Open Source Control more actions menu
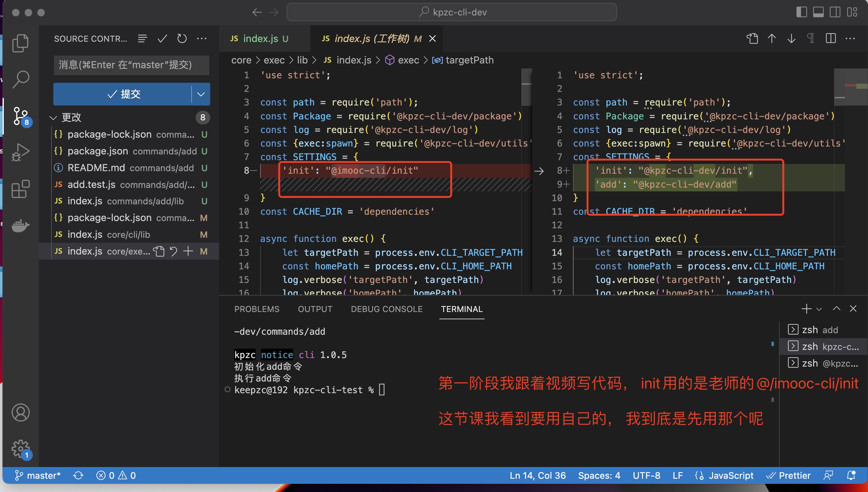 click(202, 39)
